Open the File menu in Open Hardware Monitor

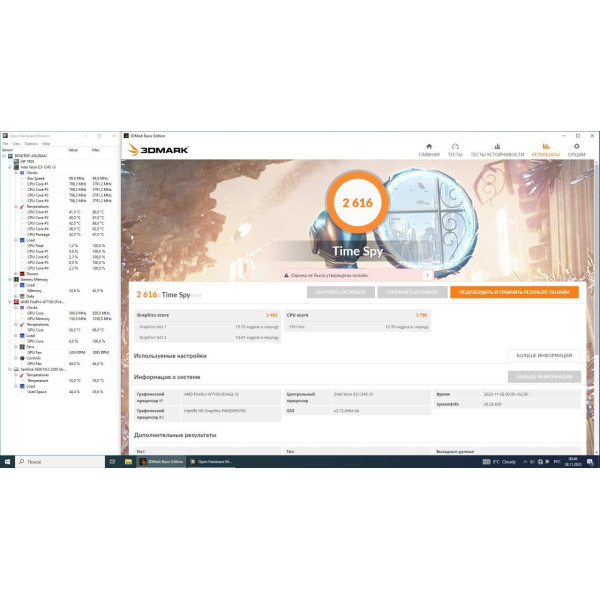coord(5,144)
